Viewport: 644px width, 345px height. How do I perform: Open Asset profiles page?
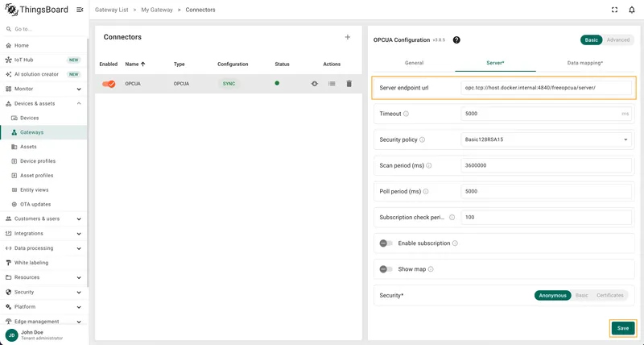point(43,176)
